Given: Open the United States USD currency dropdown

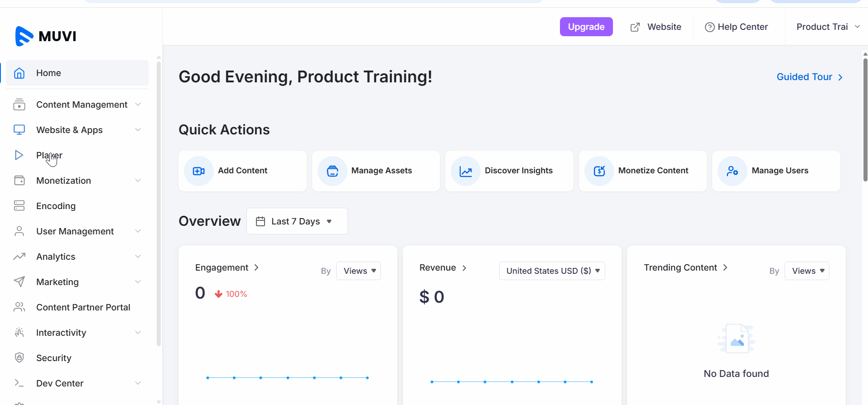Looking at the screenshot, I should pyautogui.click(x=552, y=271).
